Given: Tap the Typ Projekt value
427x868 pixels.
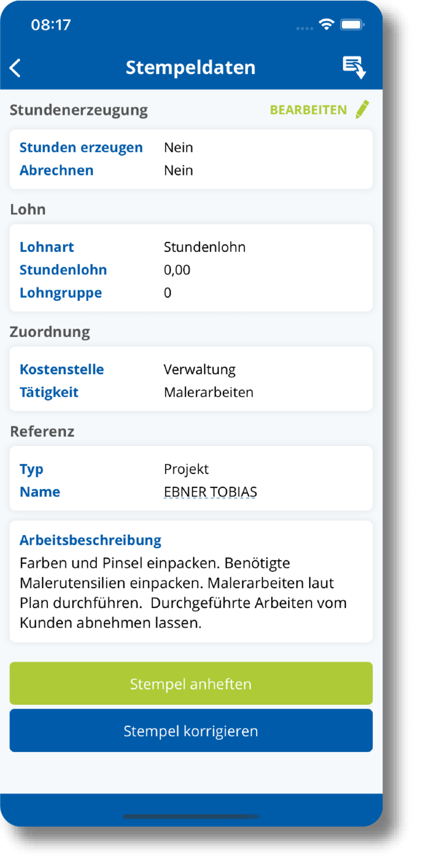Looking at the screenshot, I should [x=186, y=469].
